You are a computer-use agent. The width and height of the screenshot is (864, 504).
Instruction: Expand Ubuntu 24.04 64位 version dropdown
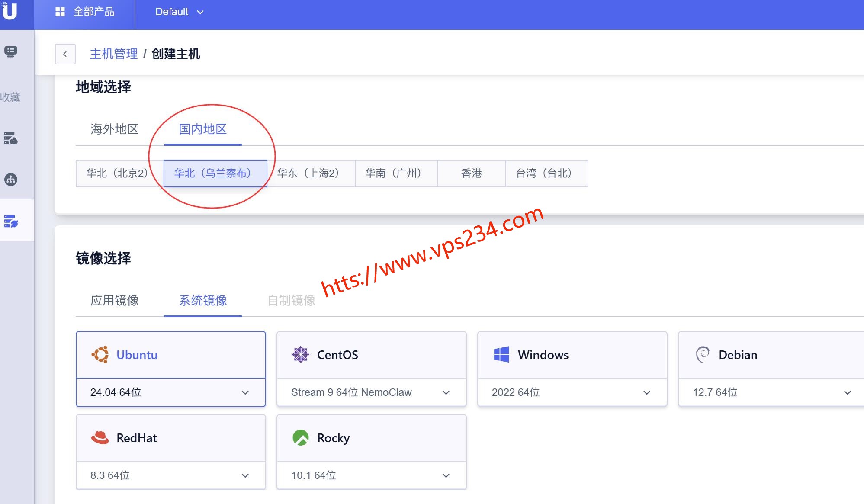point(171,392)
